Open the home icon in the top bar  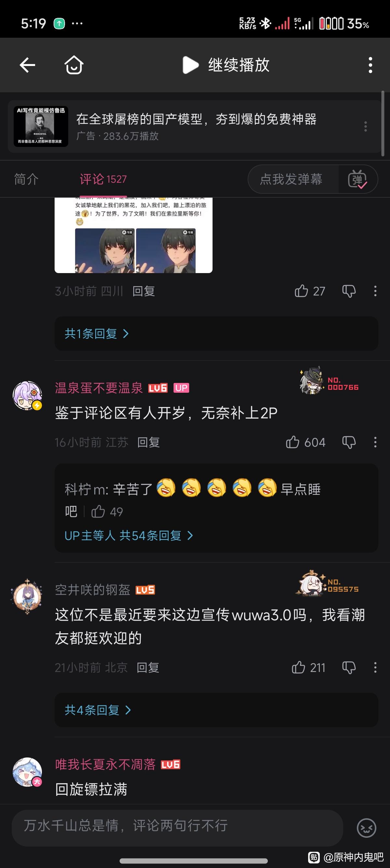click(74, 65)
